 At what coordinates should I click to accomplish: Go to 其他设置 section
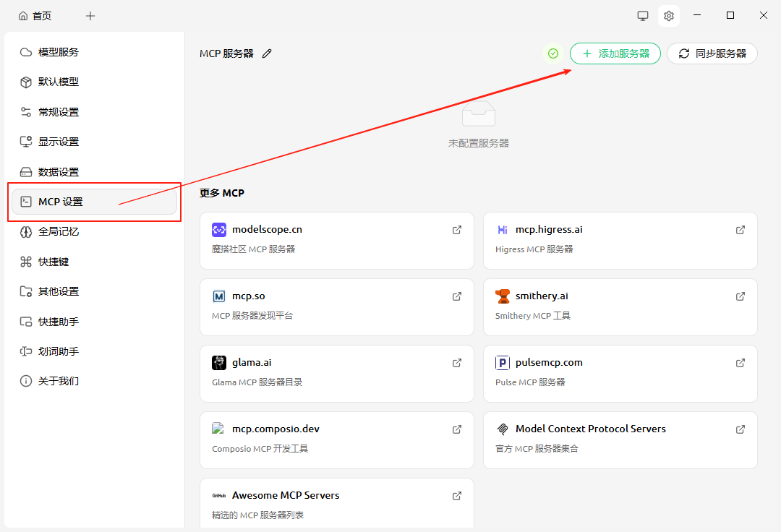point(94,291)
